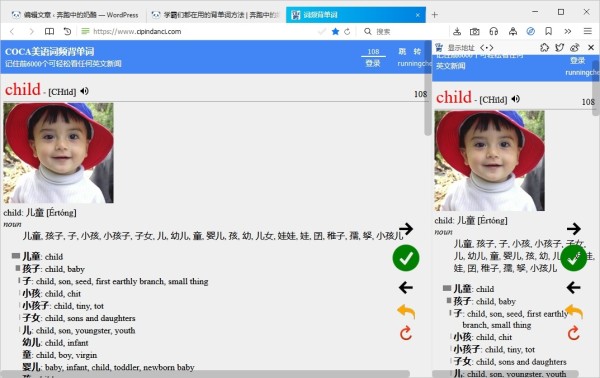This screenshot has width=600, height=378.
Task: Click the side panel site logo icon
Action: 439,48
